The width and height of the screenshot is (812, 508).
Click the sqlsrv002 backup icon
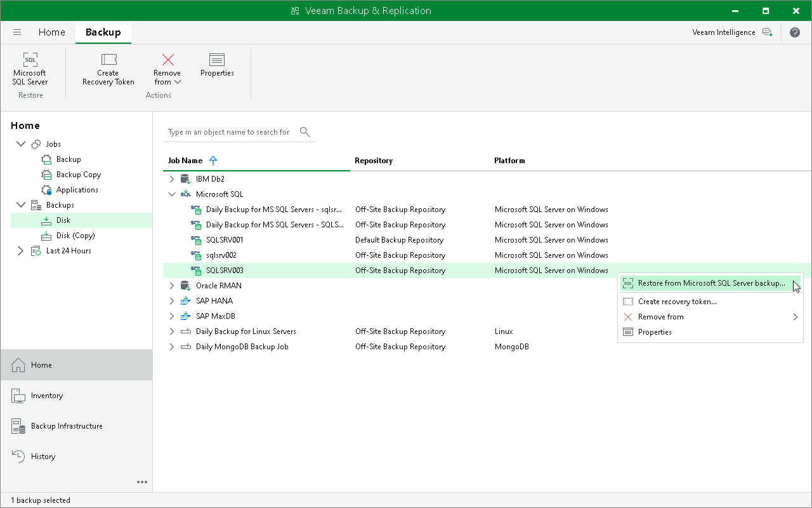click(x=196, y=255)
